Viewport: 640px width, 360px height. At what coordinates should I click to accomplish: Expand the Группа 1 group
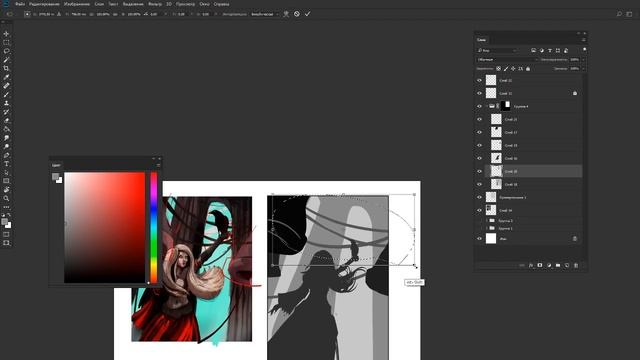point(487,228)
